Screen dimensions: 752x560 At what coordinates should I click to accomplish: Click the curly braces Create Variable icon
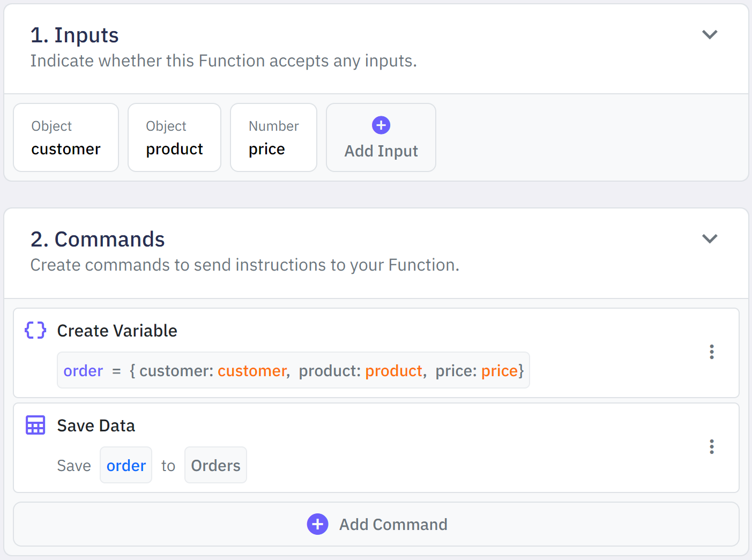(35, 330)
